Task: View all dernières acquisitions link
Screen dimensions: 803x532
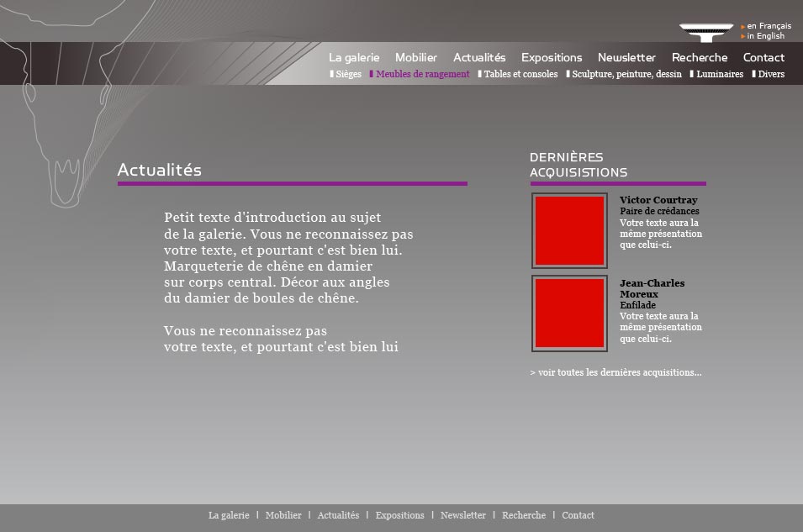Action: pyautogui.click(x=615, y=372)
